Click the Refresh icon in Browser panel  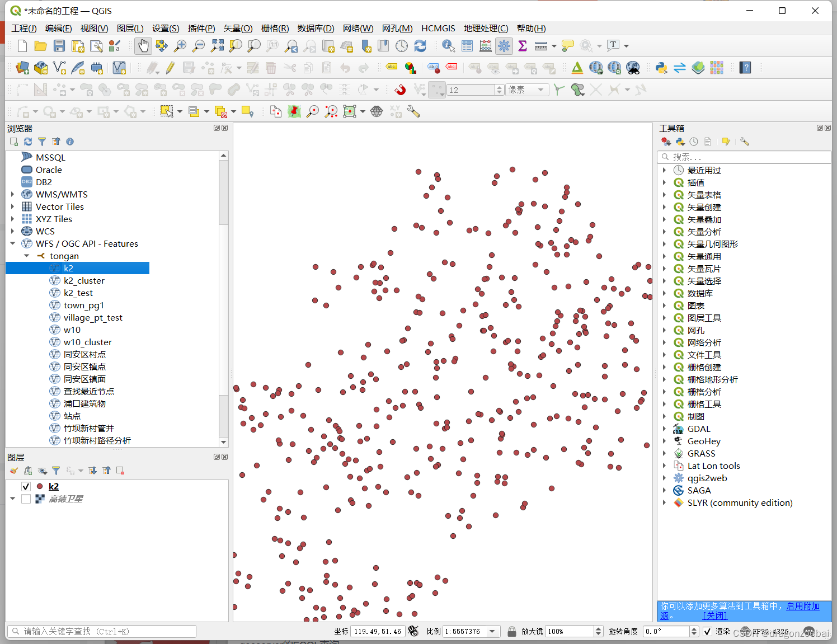(28, 142)
